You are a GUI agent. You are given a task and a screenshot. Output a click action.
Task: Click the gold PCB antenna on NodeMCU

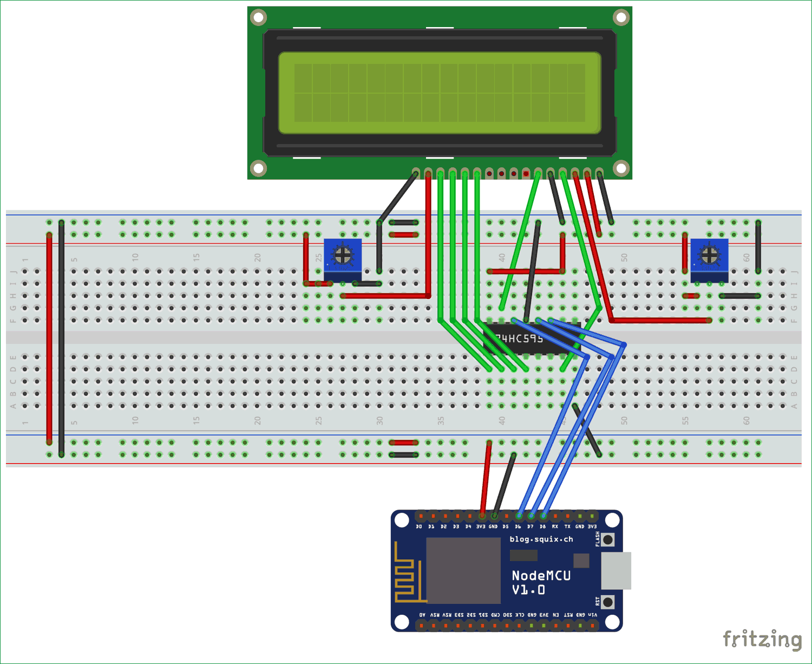(410, 572)
